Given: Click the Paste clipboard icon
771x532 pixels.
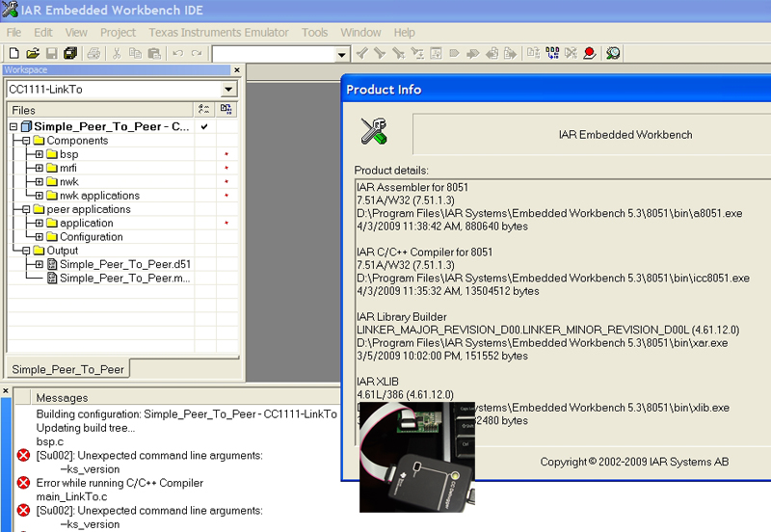Looking at the screenshot, I should [154, 53].
